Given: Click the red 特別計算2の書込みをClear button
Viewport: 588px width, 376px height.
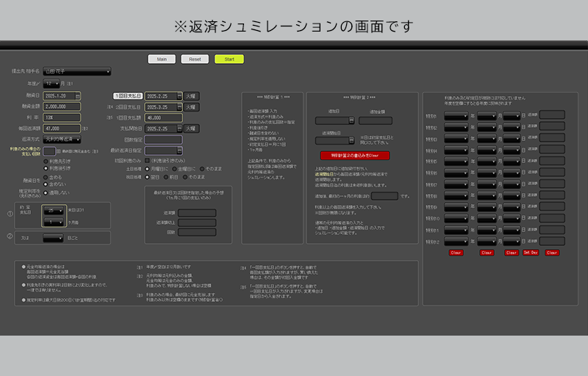Looking at the screenshot, I should 355,156.
